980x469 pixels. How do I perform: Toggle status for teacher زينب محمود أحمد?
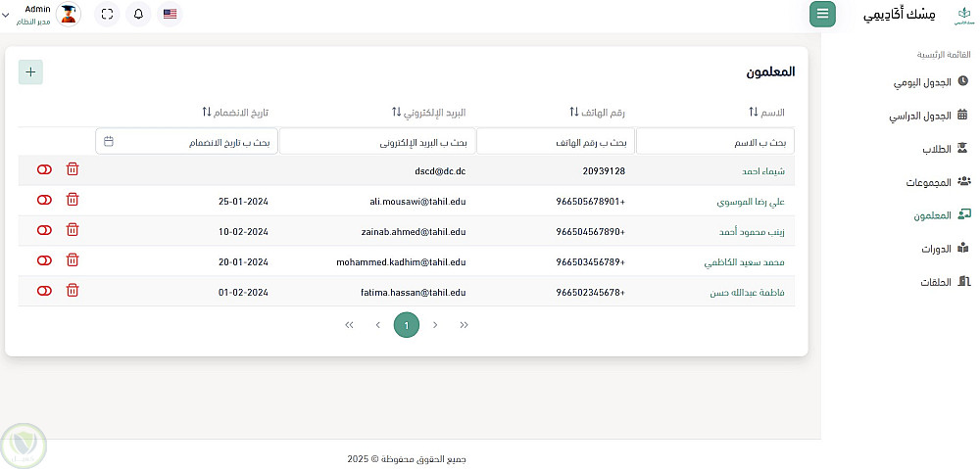44,230
